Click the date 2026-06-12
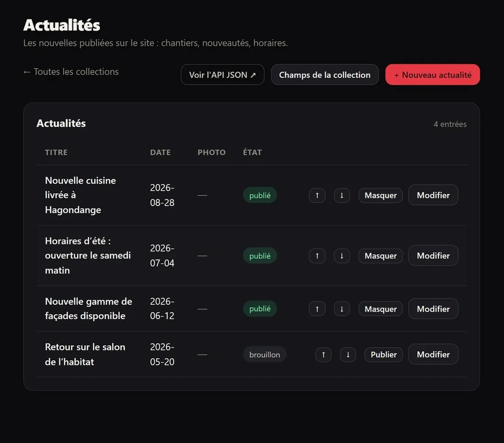Screen dimensions: 504x443 click(162, 309)
